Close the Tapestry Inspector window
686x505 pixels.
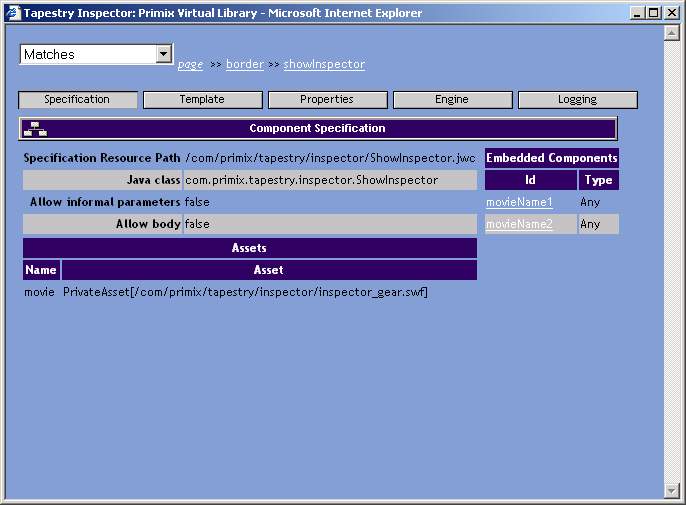click(x=672, y=13)
